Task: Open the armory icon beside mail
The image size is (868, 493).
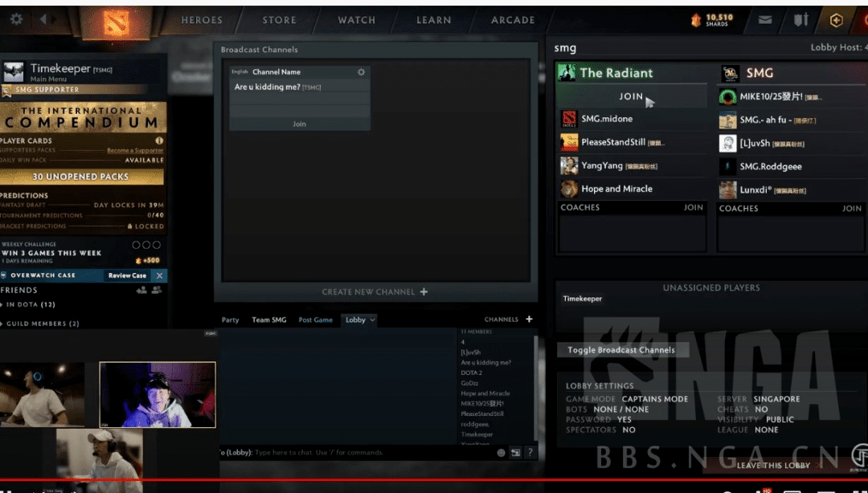Action: tap(801, 20)
